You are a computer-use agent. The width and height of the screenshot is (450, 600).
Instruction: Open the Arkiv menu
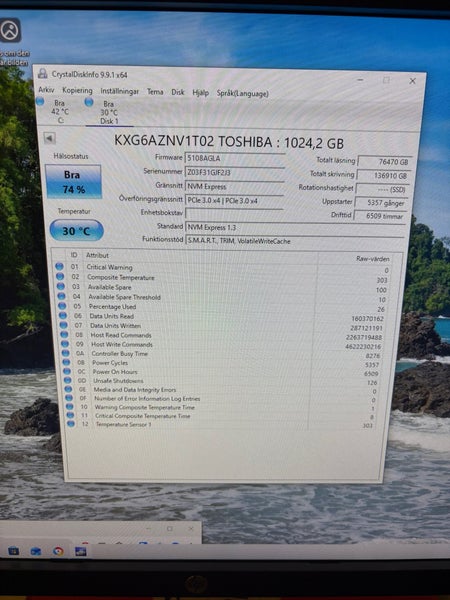point(46,90)
